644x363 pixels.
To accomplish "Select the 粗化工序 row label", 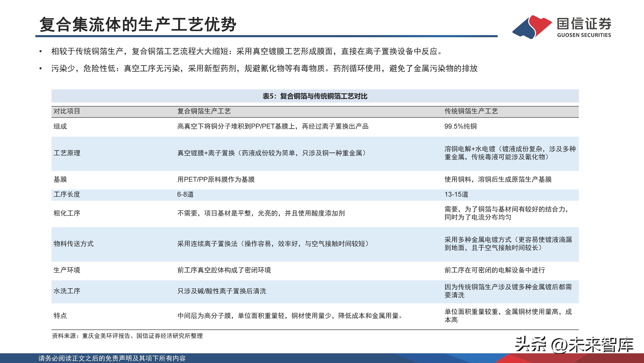I will coord(67,213).
